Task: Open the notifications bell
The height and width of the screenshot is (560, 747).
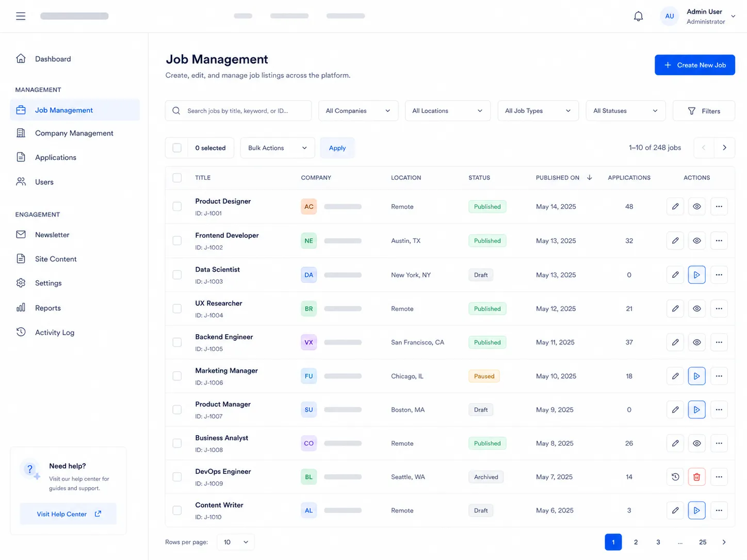Action: point(638,17)
